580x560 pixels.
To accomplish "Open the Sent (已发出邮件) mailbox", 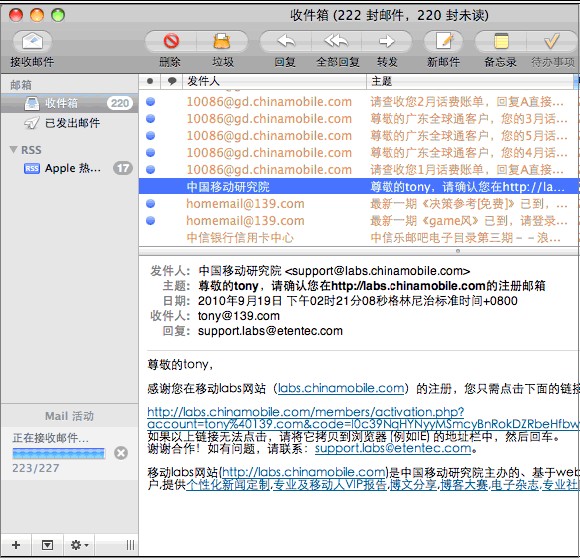I will coord(70,123).
